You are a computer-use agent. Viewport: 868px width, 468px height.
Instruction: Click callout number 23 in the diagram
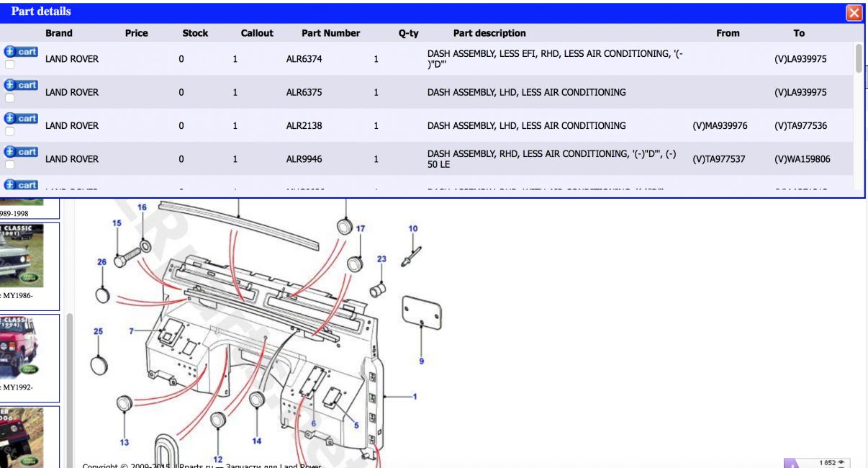(381, 259)
